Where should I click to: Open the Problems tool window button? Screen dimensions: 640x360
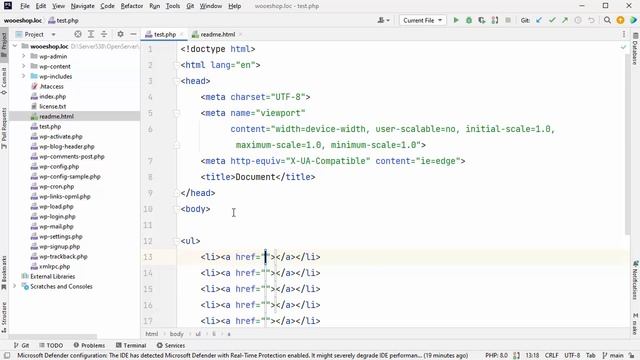pos(89,345)
